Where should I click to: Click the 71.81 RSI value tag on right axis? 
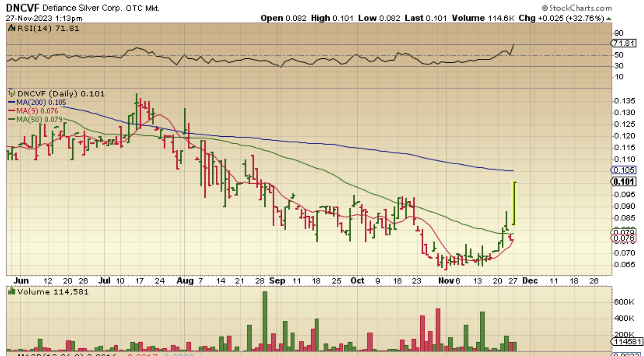pyautogui.click(x=623, y=43)
